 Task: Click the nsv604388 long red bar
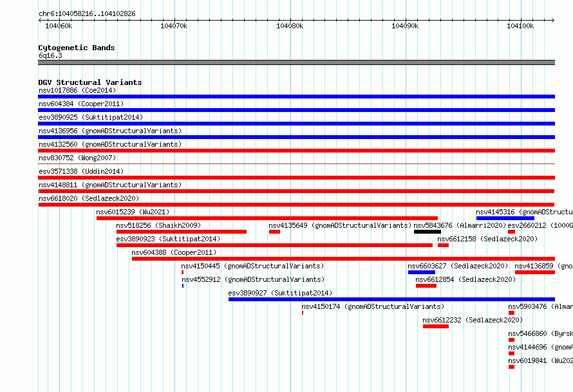344,259
